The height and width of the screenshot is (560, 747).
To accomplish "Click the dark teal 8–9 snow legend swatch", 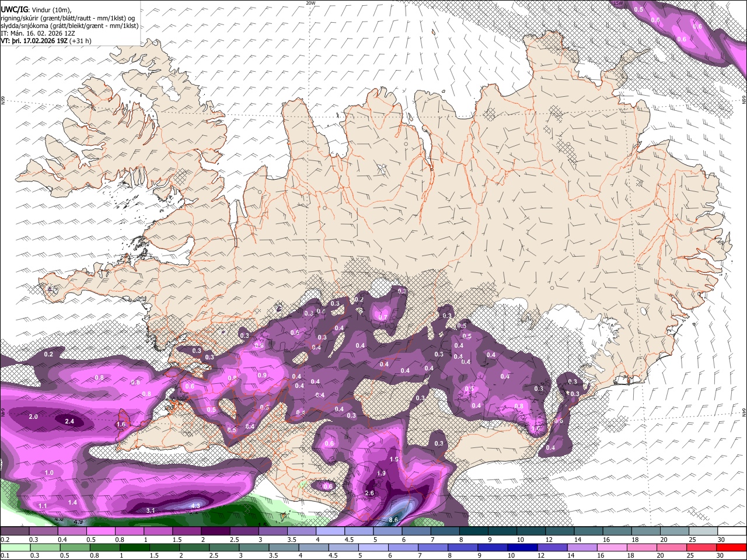I will click(x=473, y=531).
